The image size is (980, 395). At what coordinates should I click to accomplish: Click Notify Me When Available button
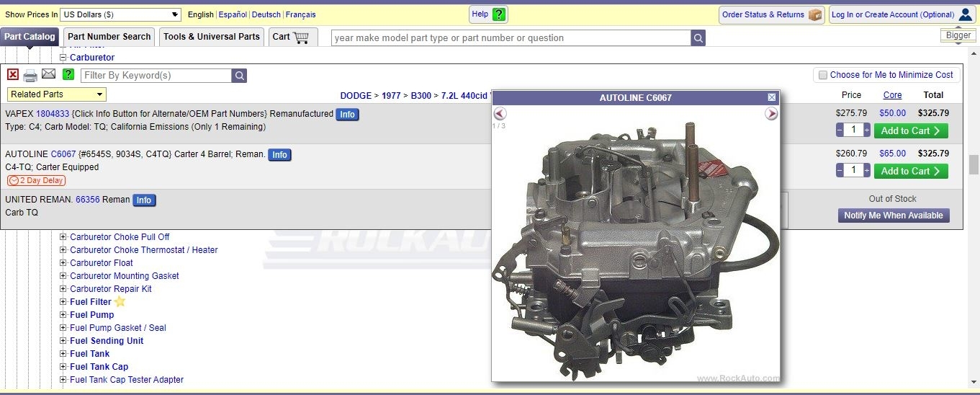(894, 216)
